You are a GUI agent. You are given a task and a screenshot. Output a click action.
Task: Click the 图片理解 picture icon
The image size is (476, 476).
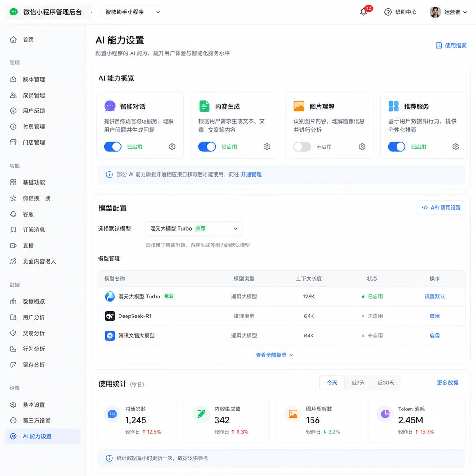pyautogui.click(x=299, y=106)
